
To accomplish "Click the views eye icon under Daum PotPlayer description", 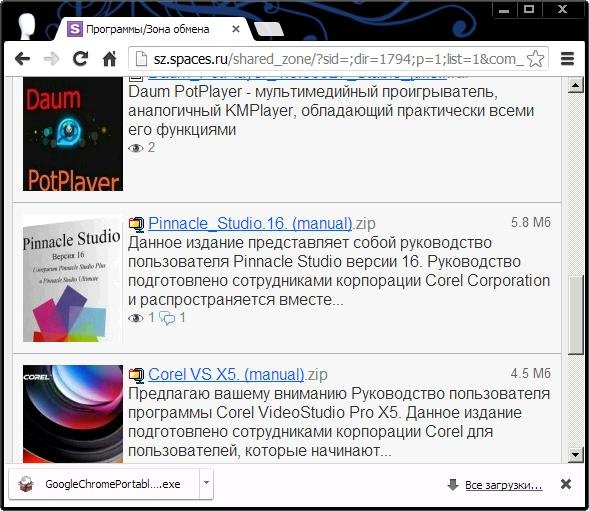I will click(x=136, y=148).
